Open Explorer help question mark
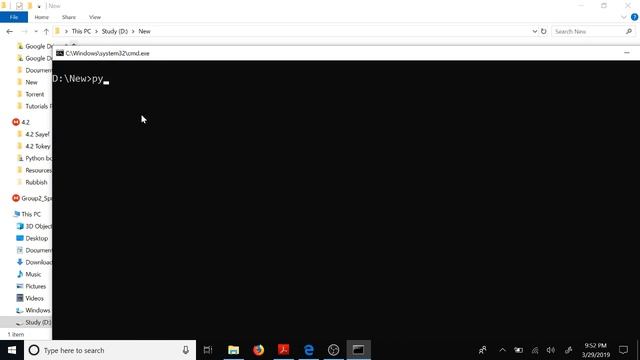 (x=635, y=17)
